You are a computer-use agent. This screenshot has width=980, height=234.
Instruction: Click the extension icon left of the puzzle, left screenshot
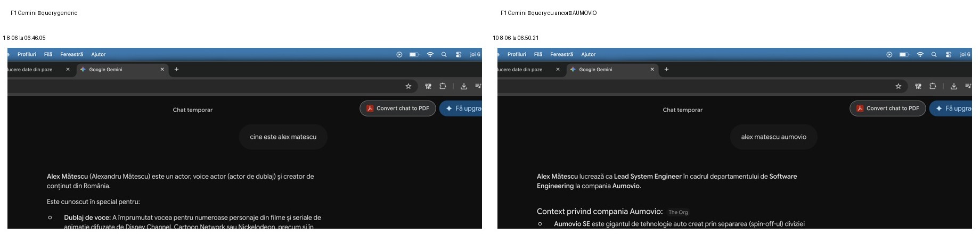click(x=428, y=86)
